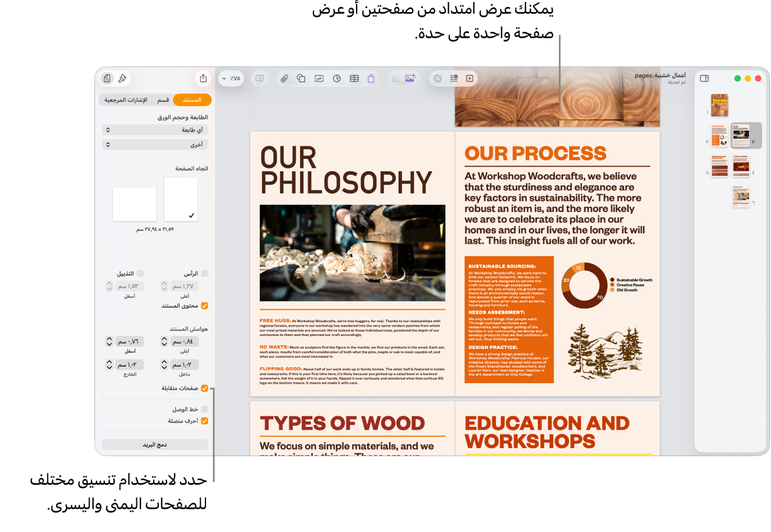Viewport: 771px width, 532px height.
Task: Open the أخرى paper size dropdown
Action: [x=155, y=145]
